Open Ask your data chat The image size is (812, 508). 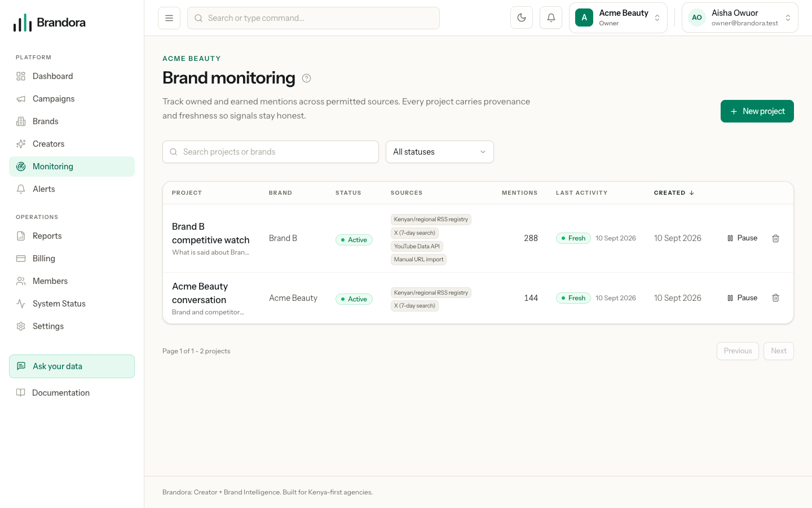[x=72, y=366]
